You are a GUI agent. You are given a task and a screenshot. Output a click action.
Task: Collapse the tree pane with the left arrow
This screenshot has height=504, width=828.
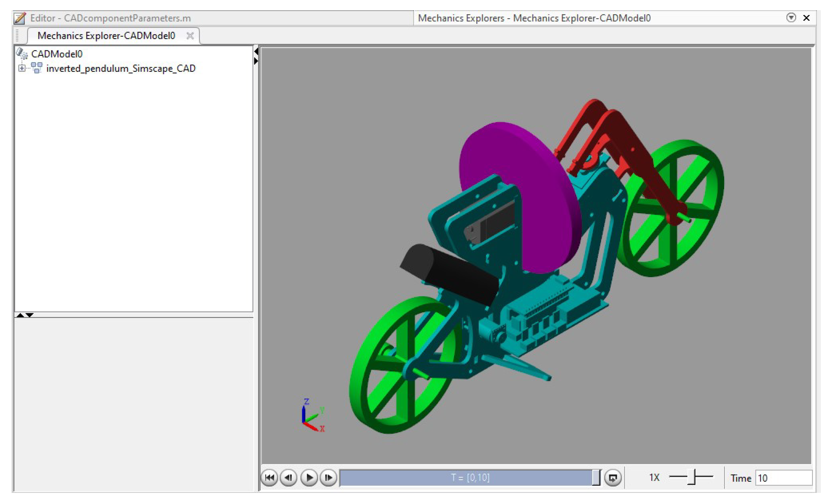pos(256,51)
